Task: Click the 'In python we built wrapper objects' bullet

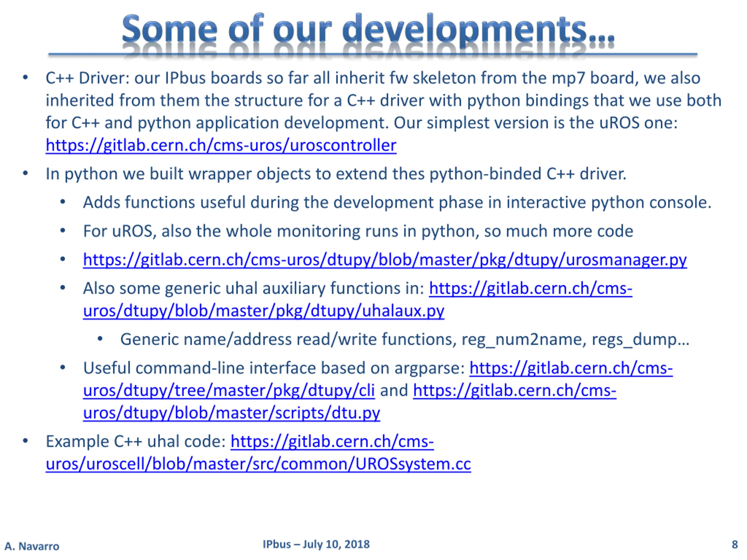Action: [336, 174]
